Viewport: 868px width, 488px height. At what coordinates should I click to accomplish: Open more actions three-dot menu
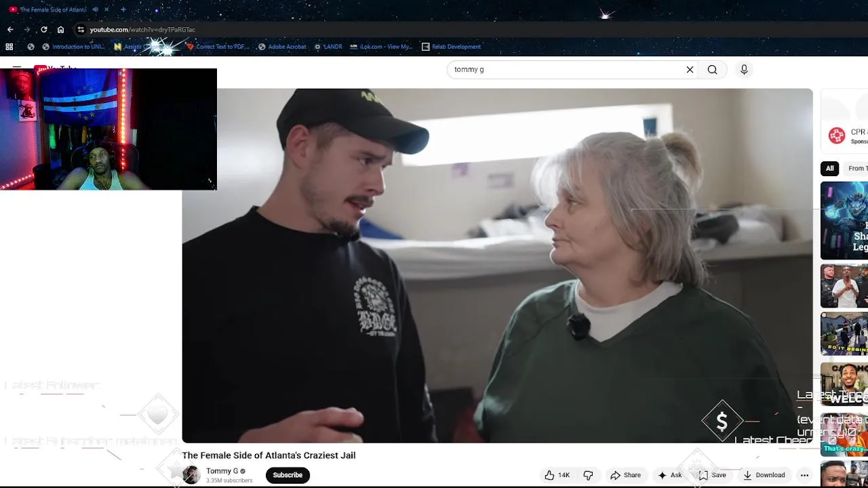804,475
